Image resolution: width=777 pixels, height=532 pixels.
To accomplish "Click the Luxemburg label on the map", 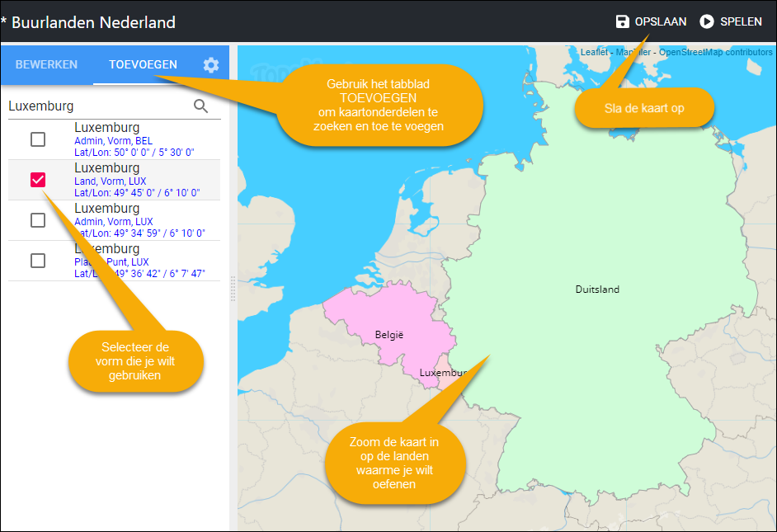I will click(442, 373).
